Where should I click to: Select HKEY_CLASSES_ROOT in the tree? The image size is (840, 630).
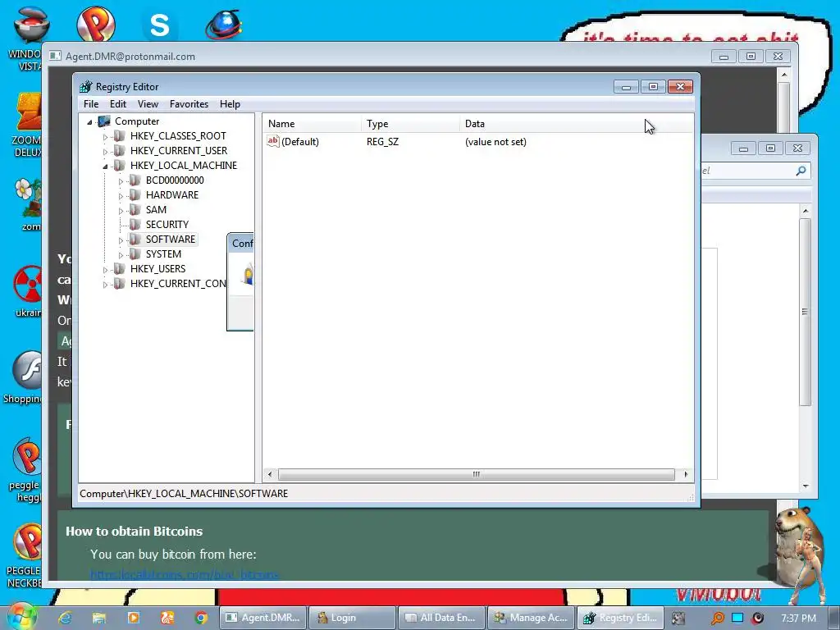point(178,136)
